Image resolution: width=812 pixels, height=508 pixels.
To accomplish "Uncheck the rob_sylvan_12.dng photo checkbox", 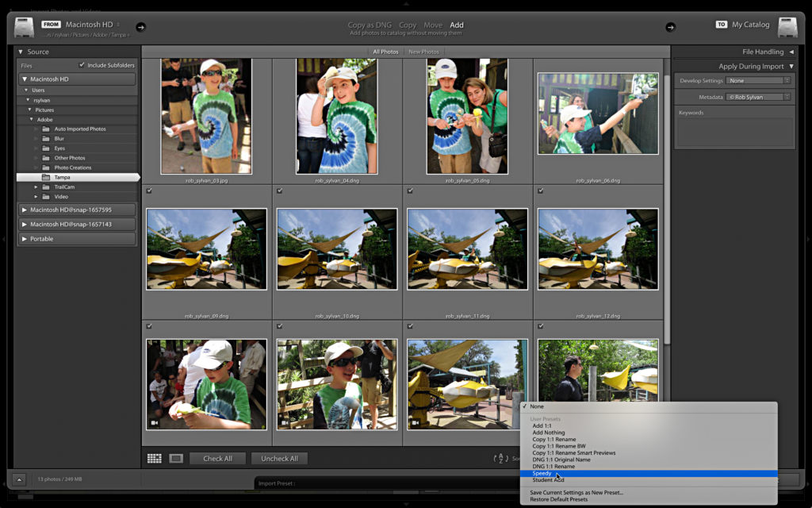I will pos(541,190).
